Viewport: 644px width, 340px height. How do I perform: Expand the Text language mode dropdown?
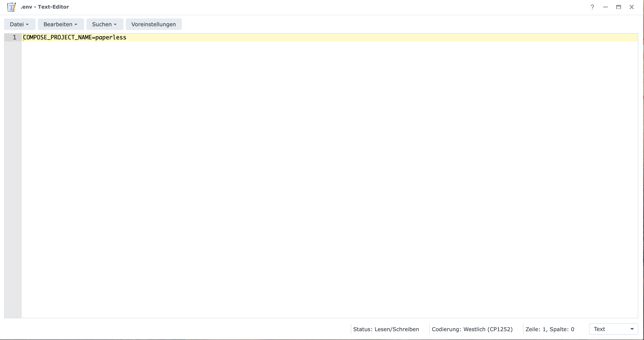point(610,329)
